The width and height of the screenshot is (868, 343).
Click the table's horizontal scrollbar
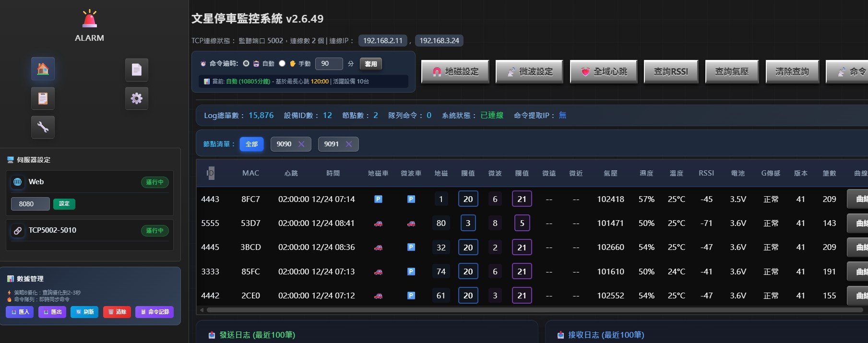click(x=528, y=310)
